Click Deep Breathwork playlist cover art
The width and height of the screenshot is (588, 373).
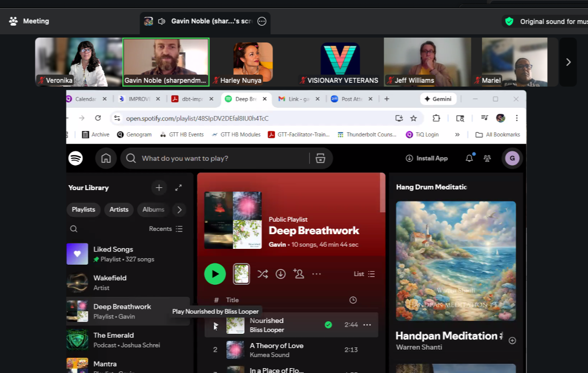pyautogui.click(x=233, y=220)
